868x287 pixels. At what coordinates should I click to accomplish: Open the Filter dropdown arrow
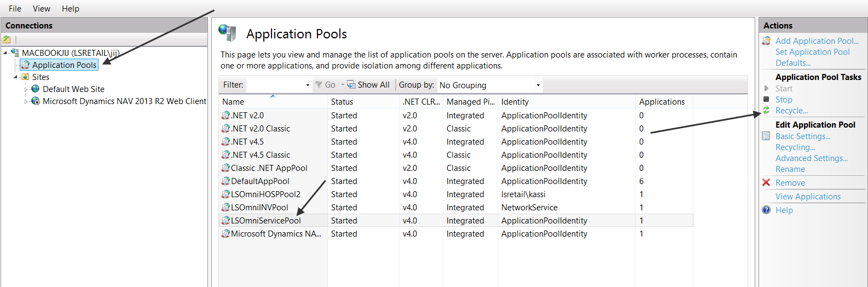pyautogui.click(x=308, y=85)
